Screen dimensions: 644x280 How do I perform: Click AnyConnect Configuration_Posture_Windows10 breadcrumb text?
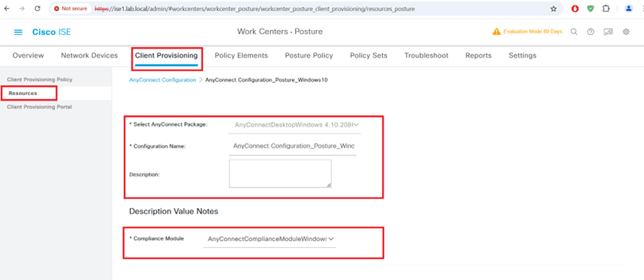(x=266, y=80)
